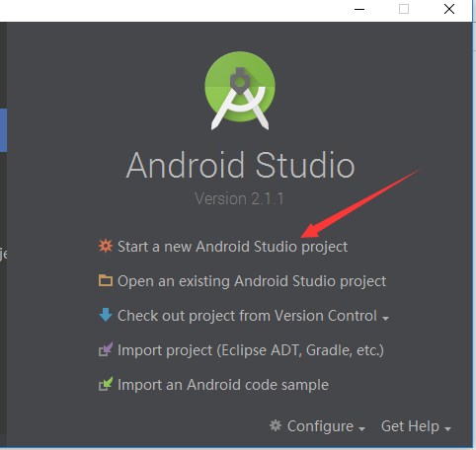The image size is (476, 450).
Task: Expand the Version Control dropdown arrow
Action: 385,319
